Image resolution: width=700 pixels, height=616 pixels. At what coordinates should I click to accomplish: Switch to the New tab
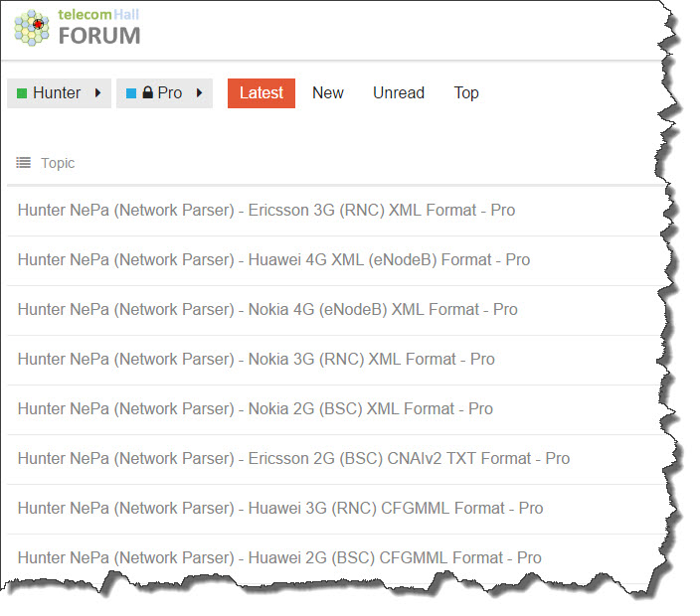point(328,92)
